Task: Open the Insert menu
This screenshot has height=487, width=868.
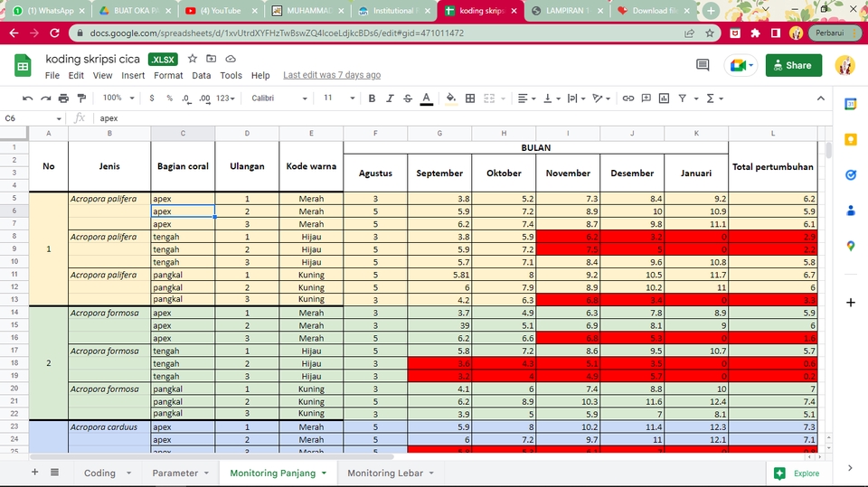Action: click(x=133, y=75)
